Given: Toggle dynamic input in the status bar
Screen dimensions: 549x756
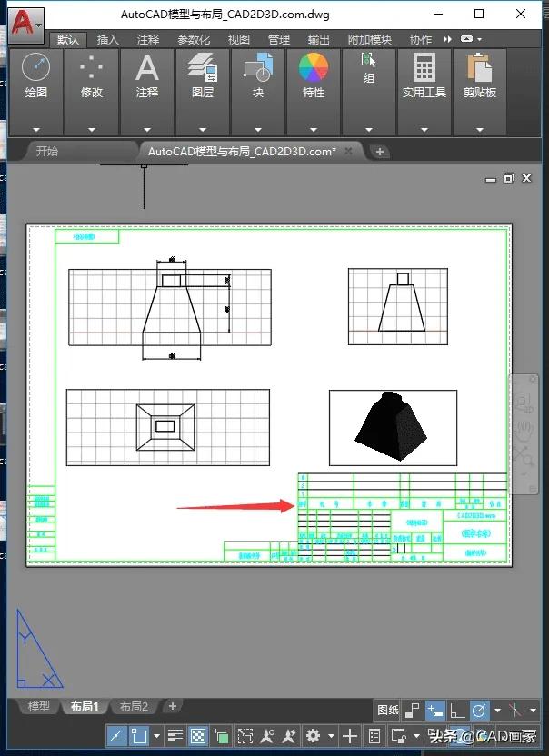Looking at the screenshot, I should [435, 711].
